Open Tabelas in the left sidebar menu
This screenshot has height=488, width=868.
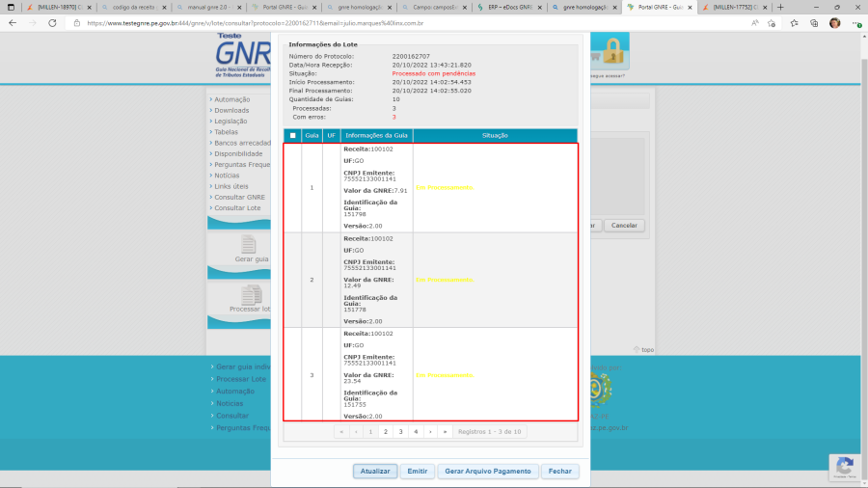[x=226, y=132]
